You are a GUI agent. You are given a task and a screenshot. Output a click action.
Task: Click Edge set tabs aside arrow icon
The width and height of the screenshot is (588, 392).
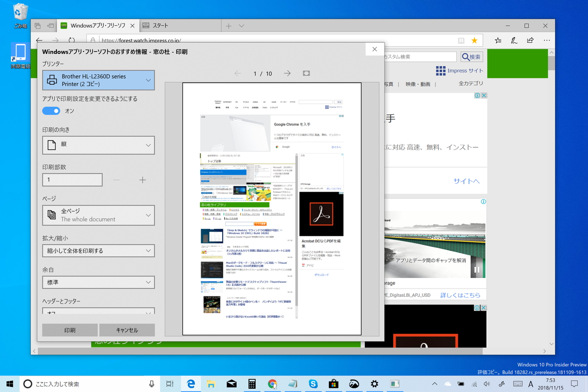pos(51,26)
